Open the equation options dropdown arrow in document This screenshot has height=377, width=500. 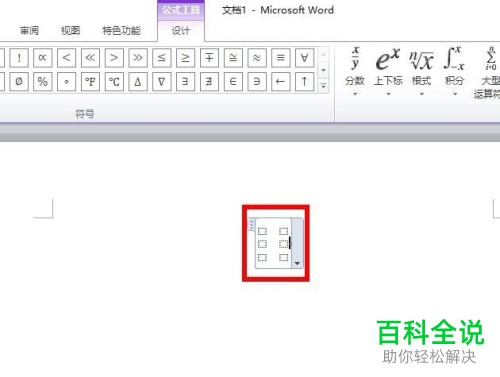click(x=297, y=263)
